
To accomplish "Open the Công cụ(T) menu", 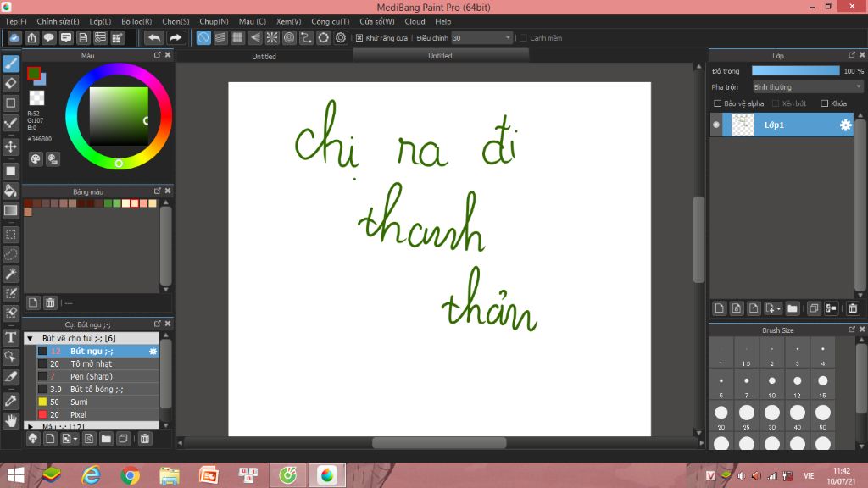I will click(330, 21).
